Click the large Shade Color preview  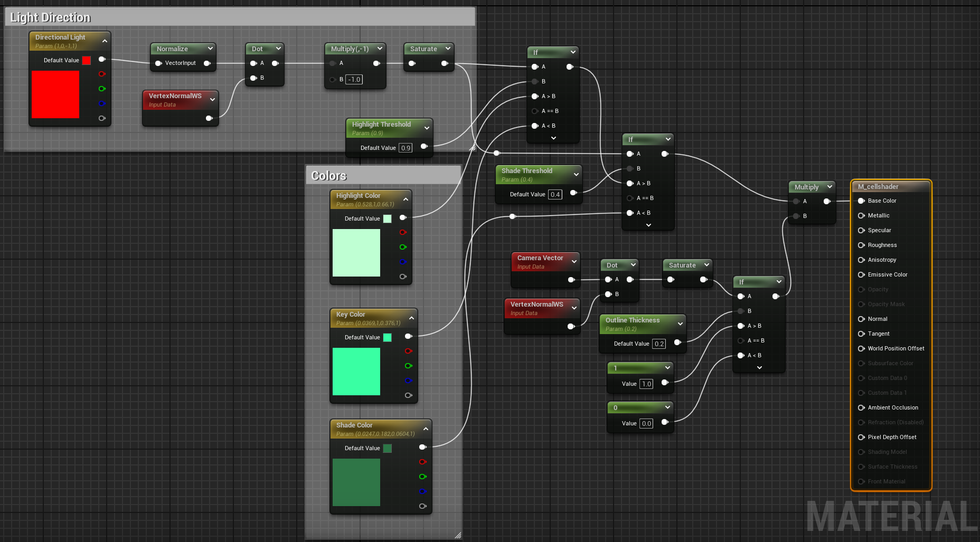pos(356,482)
